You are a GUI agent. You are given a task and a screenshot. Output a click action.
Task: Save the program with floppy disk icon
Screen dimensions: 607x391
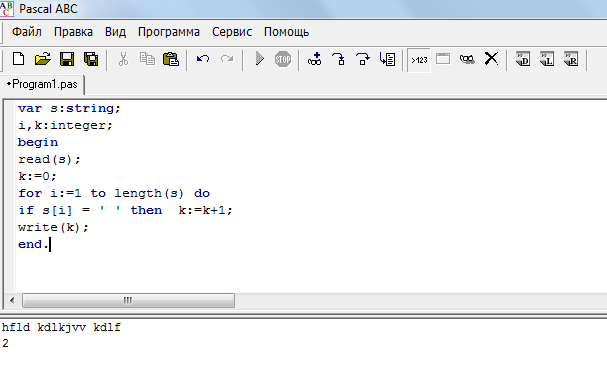coord(67,59)
